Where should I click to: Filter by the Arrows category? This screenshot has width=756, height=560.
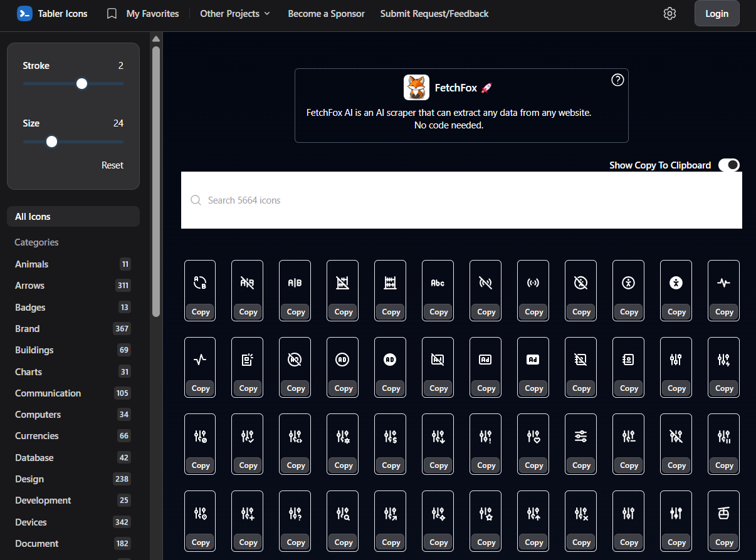(73, 286)
